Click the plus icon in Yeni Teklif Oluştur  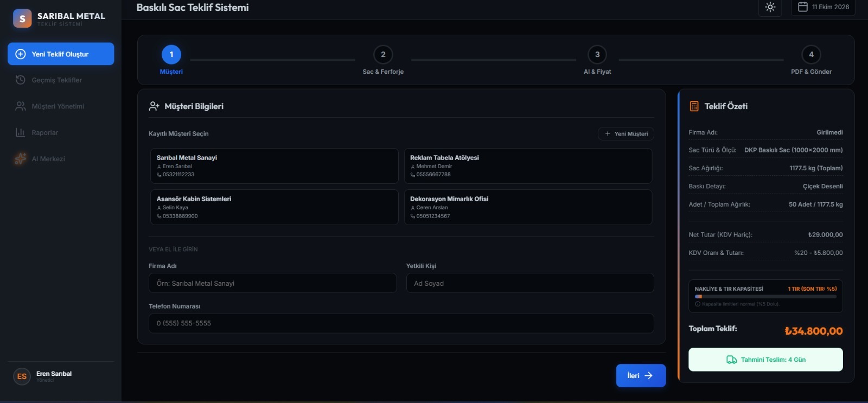(21, 54)
